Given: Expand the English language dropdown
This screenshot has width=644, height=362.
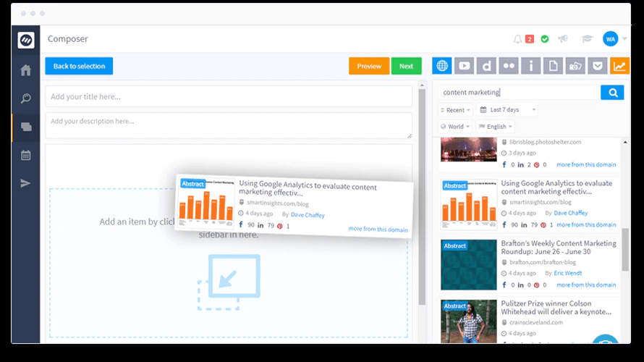Looking at the screenshot, I should click(x=496, y=127).
